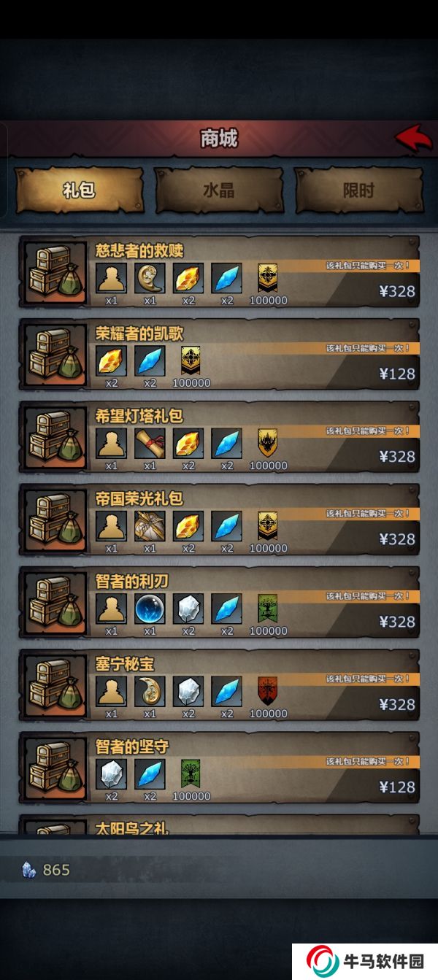438x980 pixels.
Task: Tap the orange gem icon in 荣耀者的凯歌
Action: [x=111, y=360]
